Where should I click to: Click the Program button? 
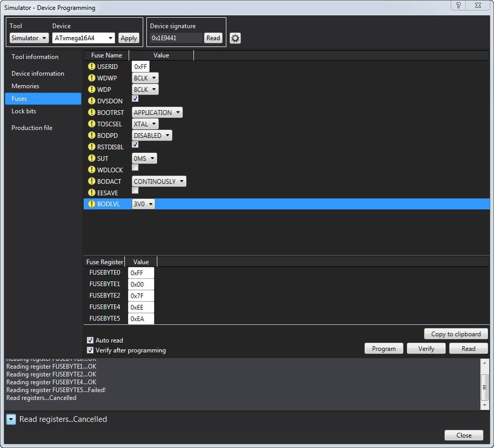384,349
